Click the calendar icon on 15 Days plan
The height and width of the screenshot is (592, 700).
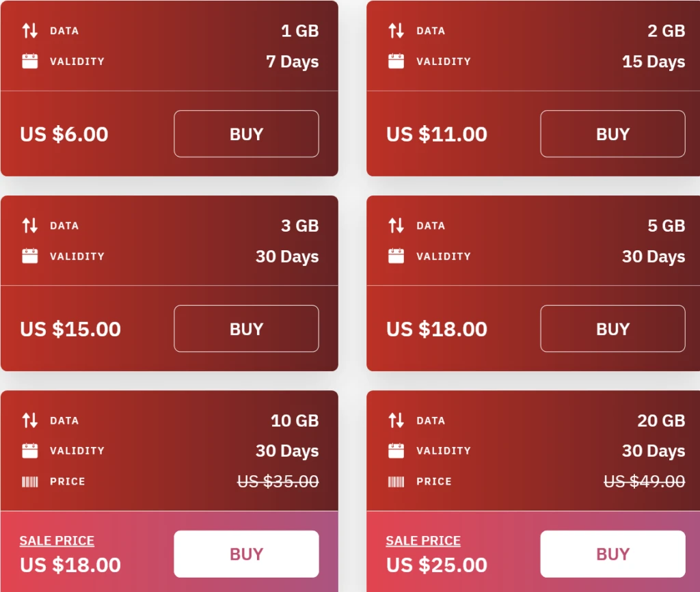[x=396, y=62]
